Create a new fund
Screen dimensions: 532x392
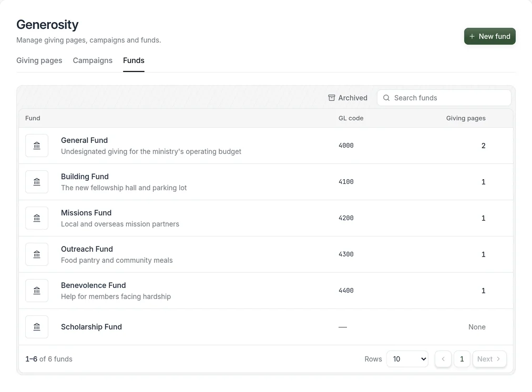tap(489, 36)
